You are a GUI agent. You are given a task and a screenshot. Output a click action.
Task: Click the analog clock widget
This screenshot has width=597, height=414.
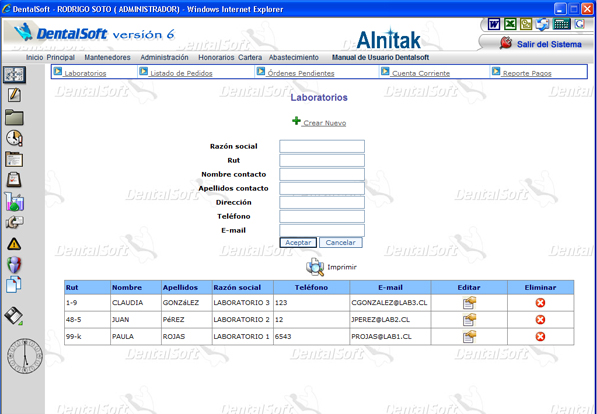[x=25, y=356]
